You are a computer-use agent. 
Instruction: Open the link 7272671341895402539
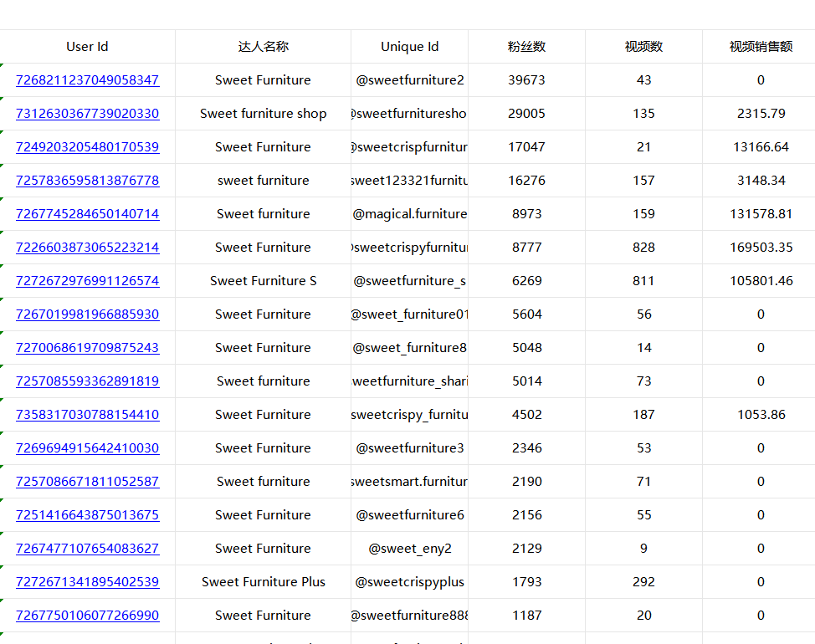click(87, 582)
